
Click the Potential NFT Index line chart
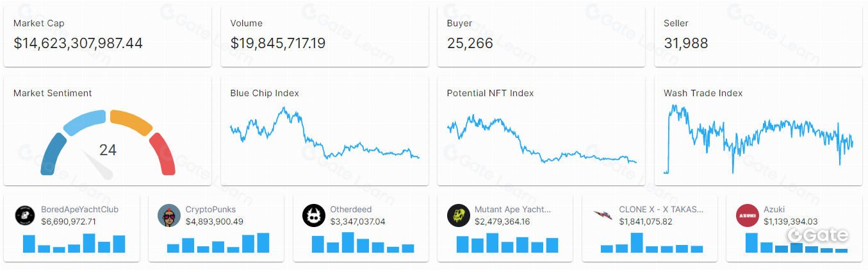[x=541, y=137]
